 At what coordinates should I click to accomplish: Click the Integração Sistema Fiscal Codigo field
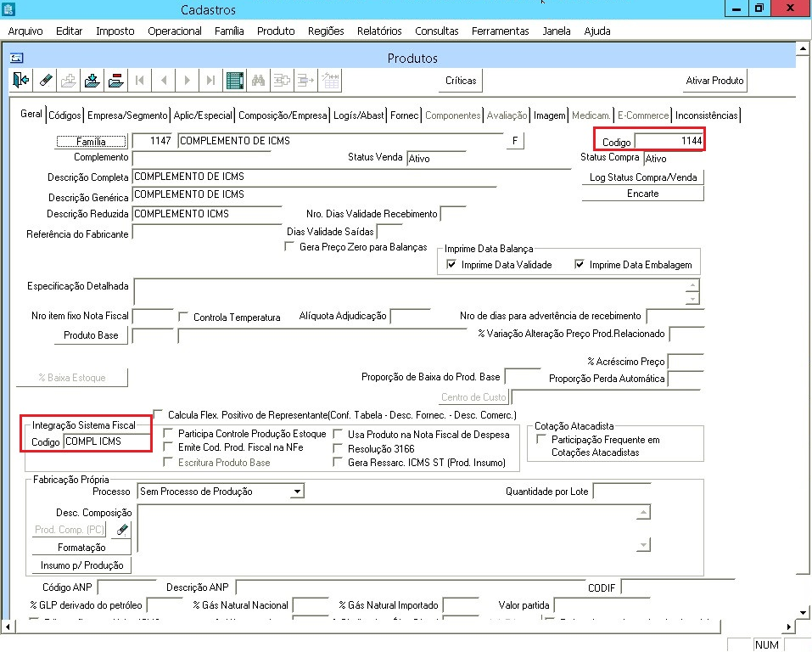(107, 441)
